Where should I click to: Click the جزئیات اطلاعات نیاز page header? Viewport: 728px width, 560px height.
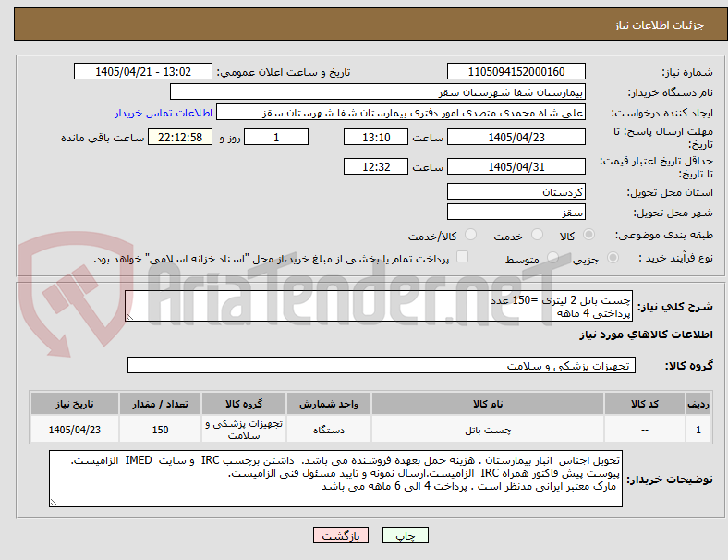(x=660, y=25)
